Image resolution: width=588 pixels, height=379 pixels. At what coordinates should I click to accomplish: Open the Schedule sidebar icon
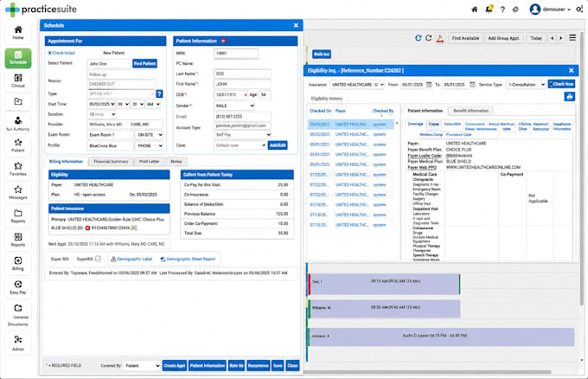(x=18, y=58)
